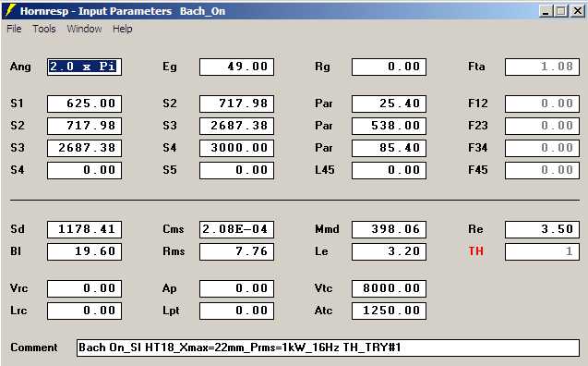Screen dimensions: 588x366
Task: Click the S2 field in the leftmost column
Action: [84, 126]
